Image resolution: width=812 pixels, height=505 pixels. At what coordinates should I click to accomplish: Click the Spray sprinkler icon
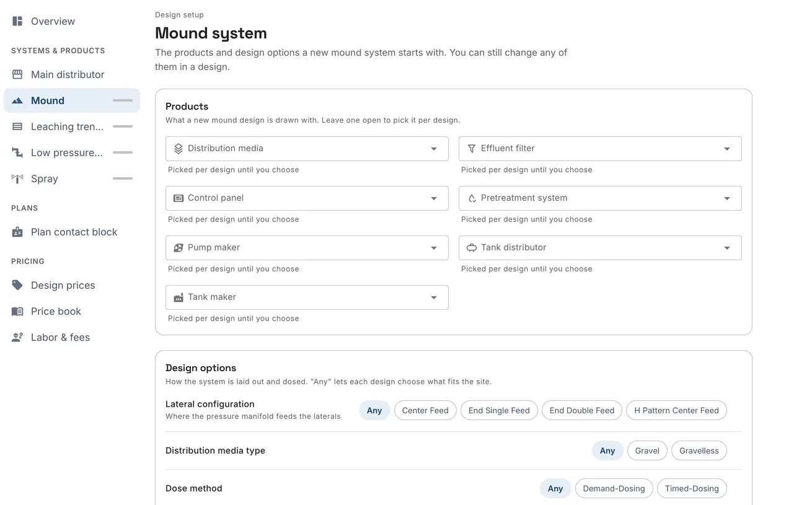pyautogui.click(x=17, y=178)
